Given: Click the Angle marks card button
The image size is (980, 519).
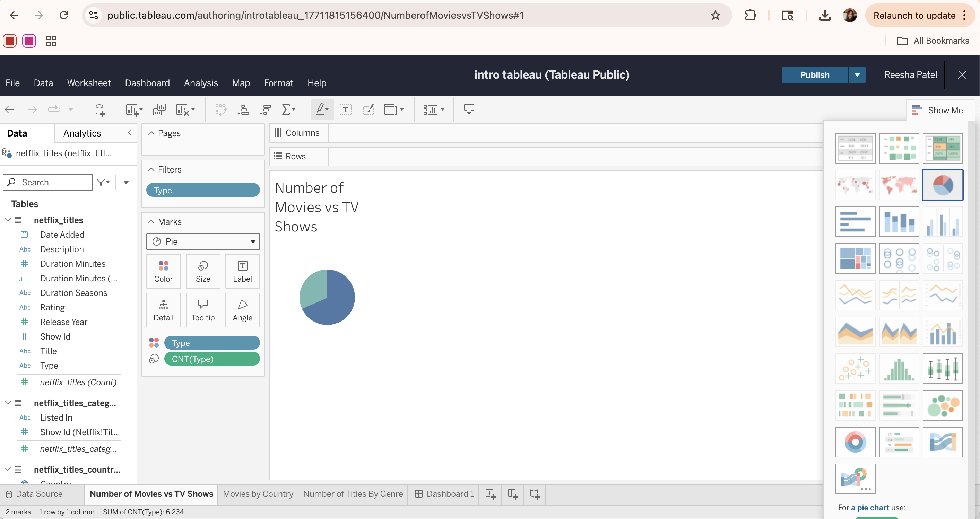Looking at the screenshot, I should tap(242, 310).
